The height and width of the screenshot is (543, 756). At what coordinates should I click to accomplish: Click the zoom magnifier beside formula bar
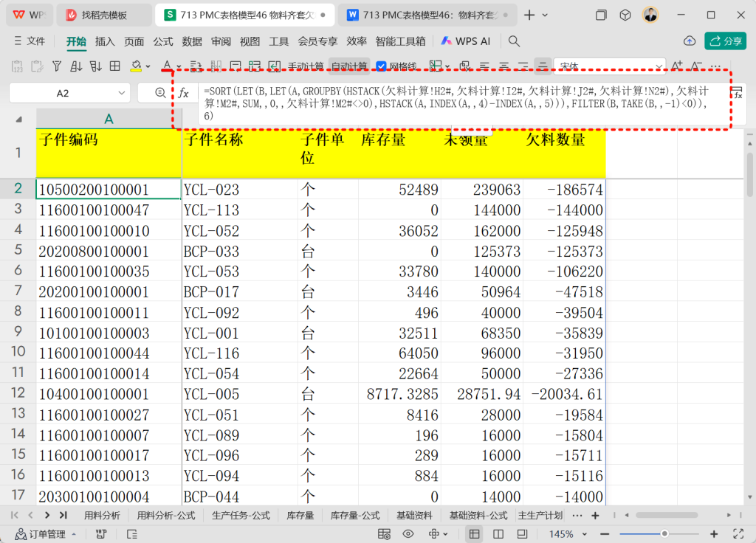[160, 93]
